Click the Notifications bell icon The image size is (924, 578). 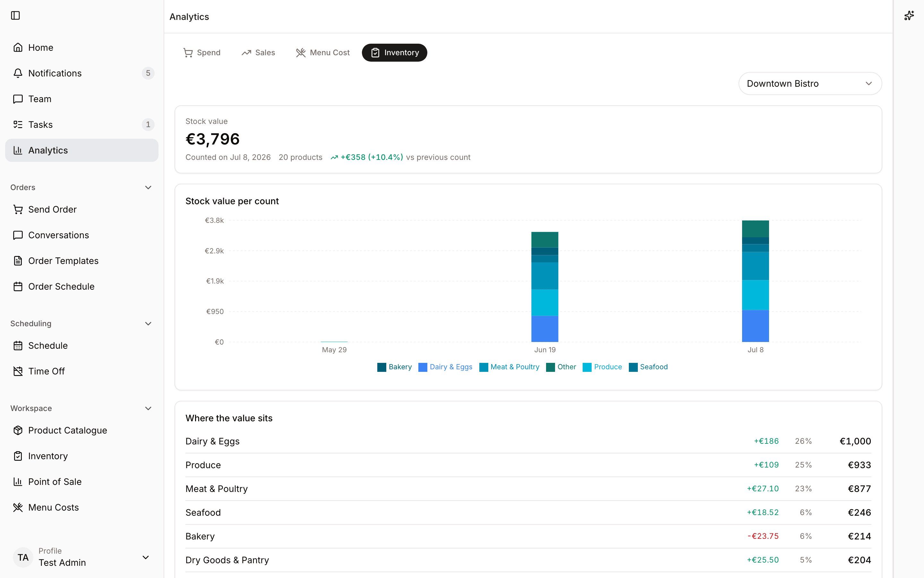tap(18, 73)
